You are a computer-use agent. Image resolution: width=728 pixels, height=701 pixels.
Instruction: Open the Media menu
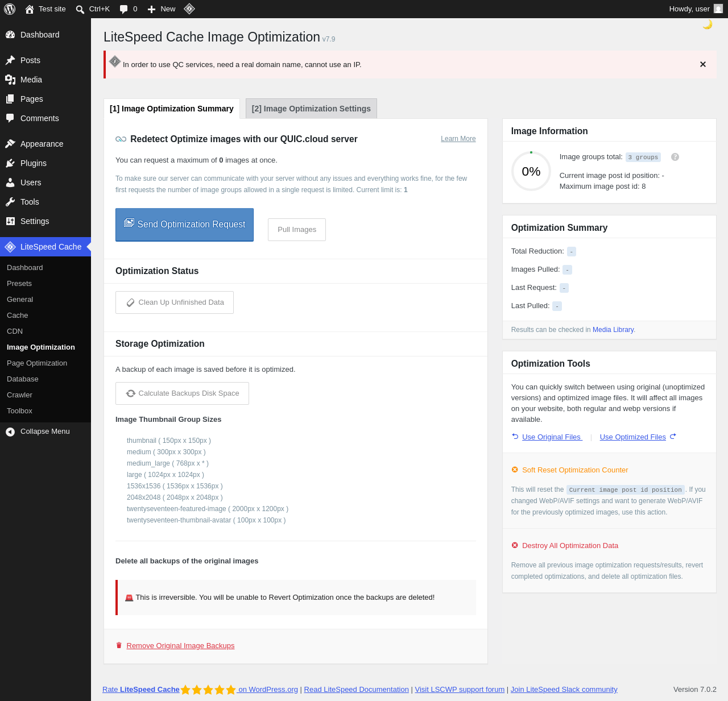pos(45,80)
